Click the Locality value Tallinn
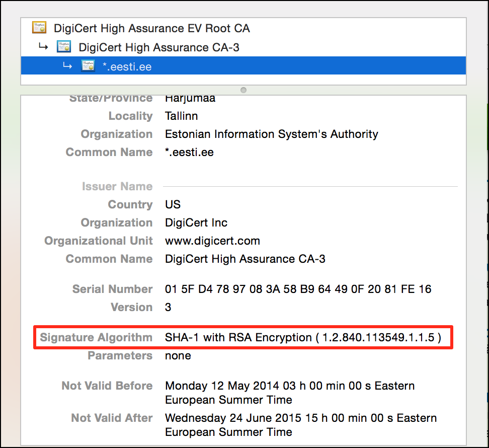489x448 pixels. (x=181, y=116)
